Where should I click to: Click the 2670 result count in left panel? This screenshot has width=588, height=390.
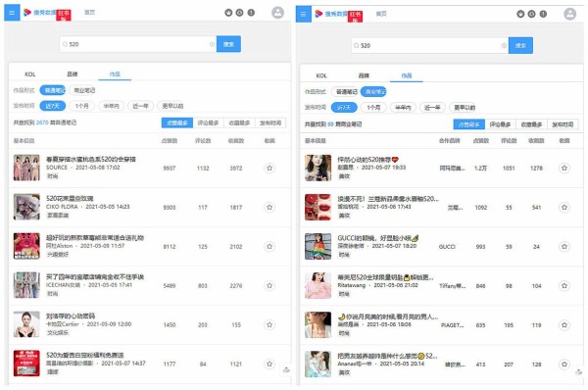42,122
